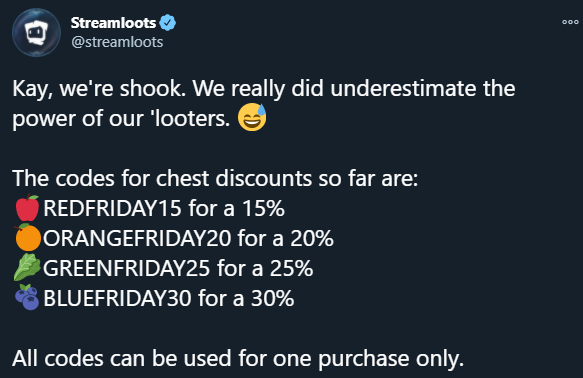
Task: Click the blue verified badge
Action: (x=168, y=23)
